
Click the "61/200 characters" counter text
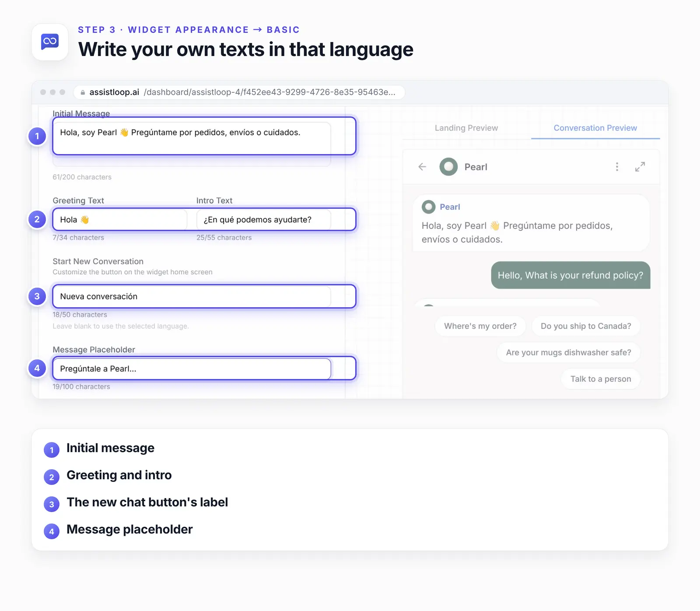82,177
